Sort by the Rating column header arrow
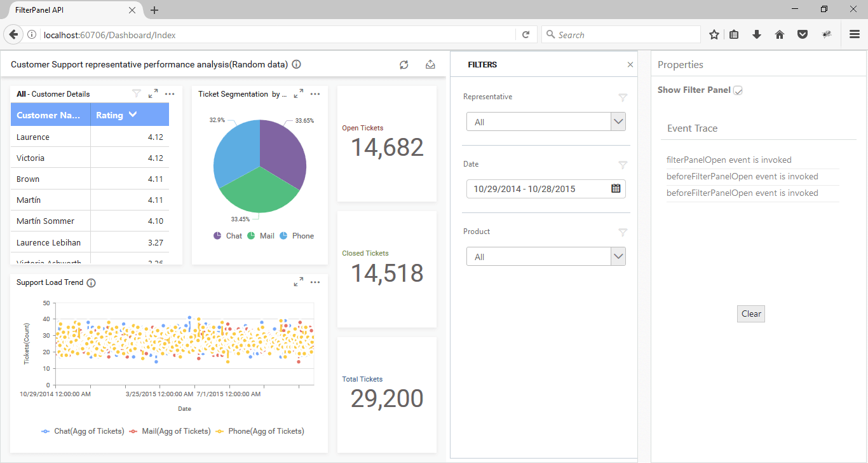 133,114
